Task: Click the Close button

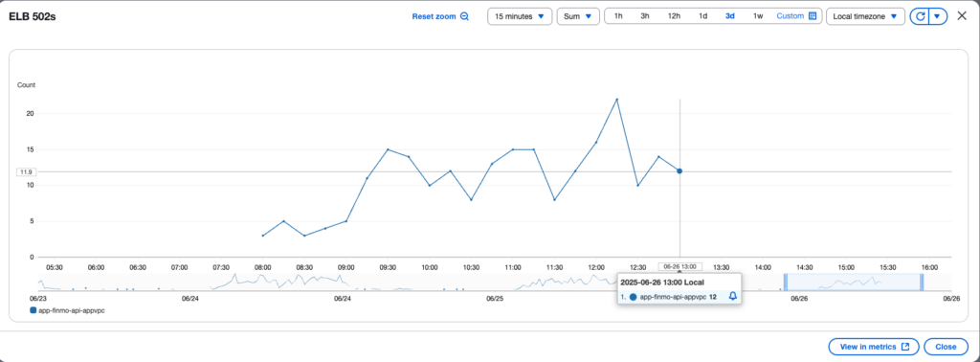Action: (x=946, y=347)
